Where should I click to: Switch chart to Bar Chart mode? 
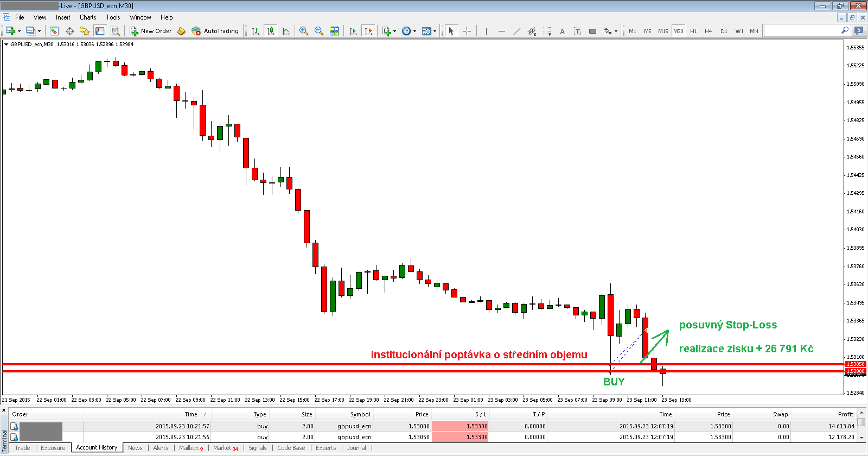coord(256,31)
